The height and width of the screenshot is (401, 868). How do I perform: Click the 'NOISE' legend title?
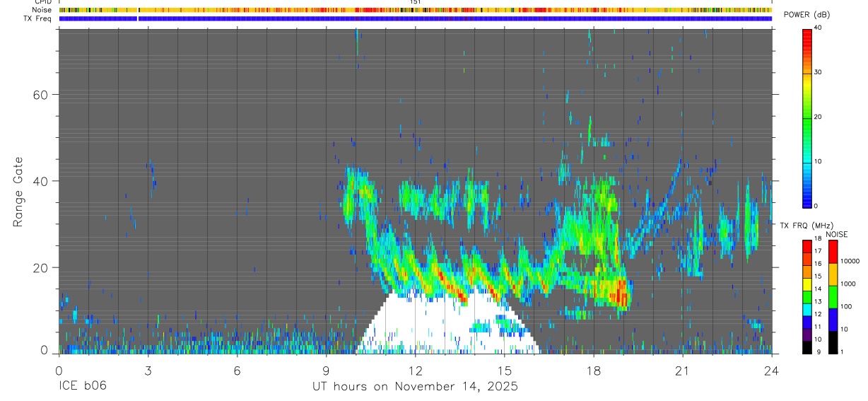[x=836, y=234]
